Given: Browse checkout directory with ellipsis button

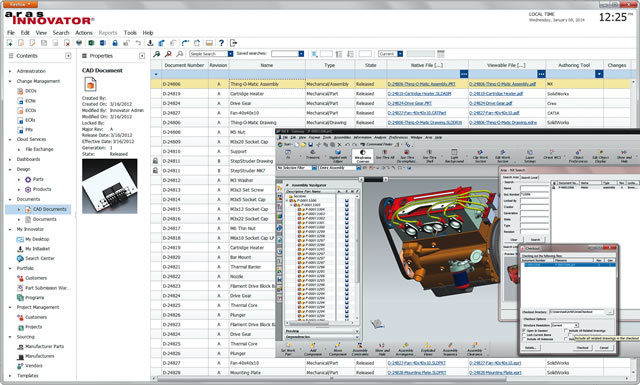Looking at the screenshot, I should (x=610, y=312).
